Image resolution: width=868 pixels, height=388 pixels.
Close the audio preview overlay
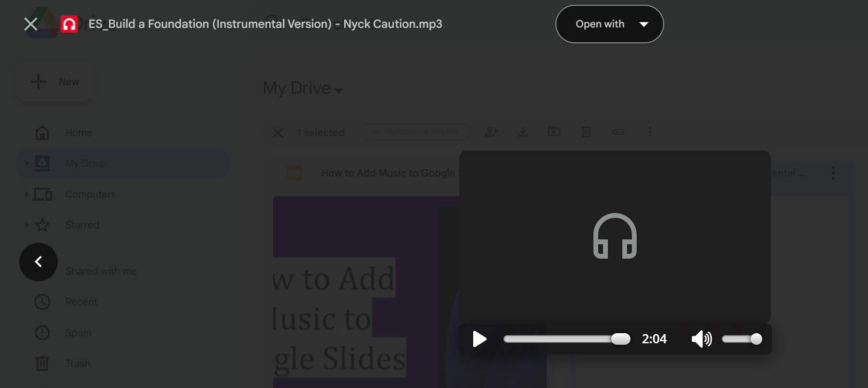[x=31, y=24]
